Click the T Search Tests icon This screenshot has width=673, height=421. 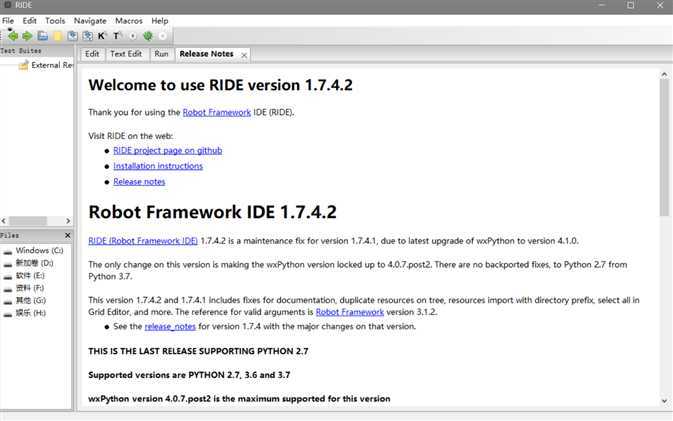(x=116, y=36)
